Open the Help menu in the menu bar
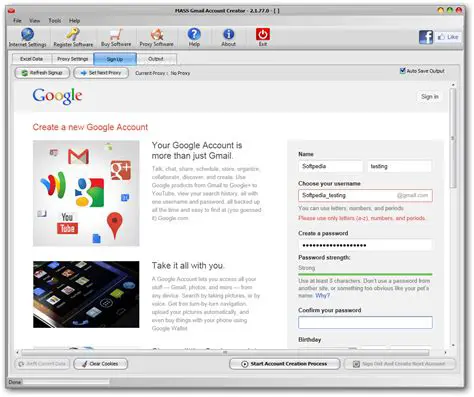Image resolution: width=474 pixels, height=397 pixels. 74,21
